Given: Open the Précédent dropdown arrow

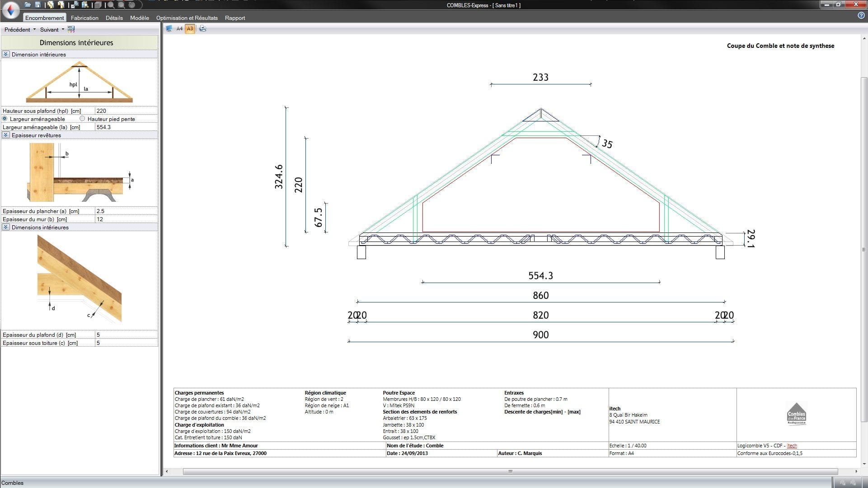Looking at the screenshot, I should tap(34, 30).
